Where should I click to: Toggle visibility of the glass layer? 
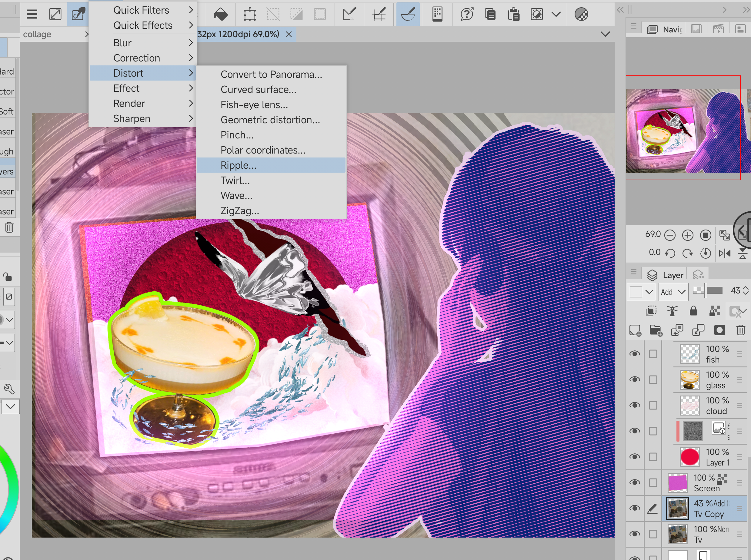(x=635, y=379)
